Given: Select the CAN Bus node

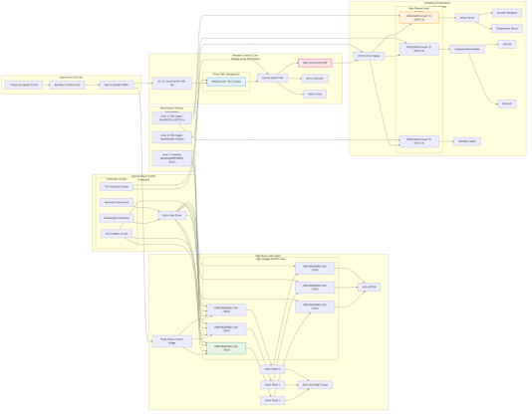Looking at the screenshot, I should [507, 44].
